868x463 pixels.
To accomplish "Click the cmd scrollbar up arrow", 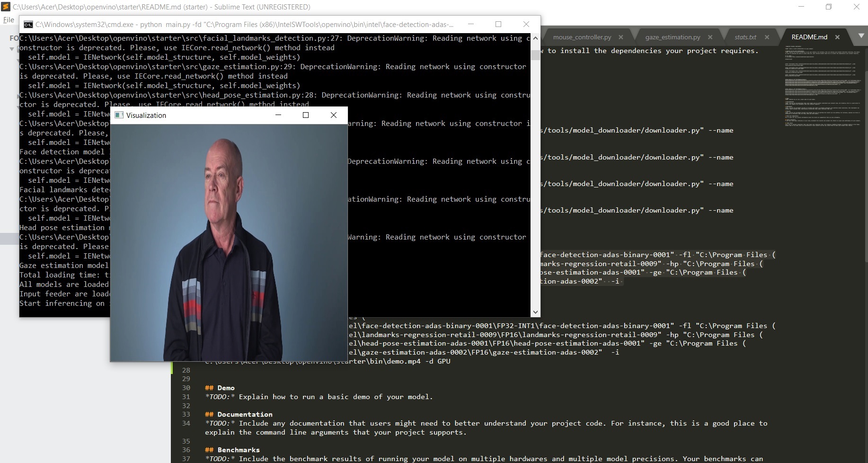I will tap(535, 38).
